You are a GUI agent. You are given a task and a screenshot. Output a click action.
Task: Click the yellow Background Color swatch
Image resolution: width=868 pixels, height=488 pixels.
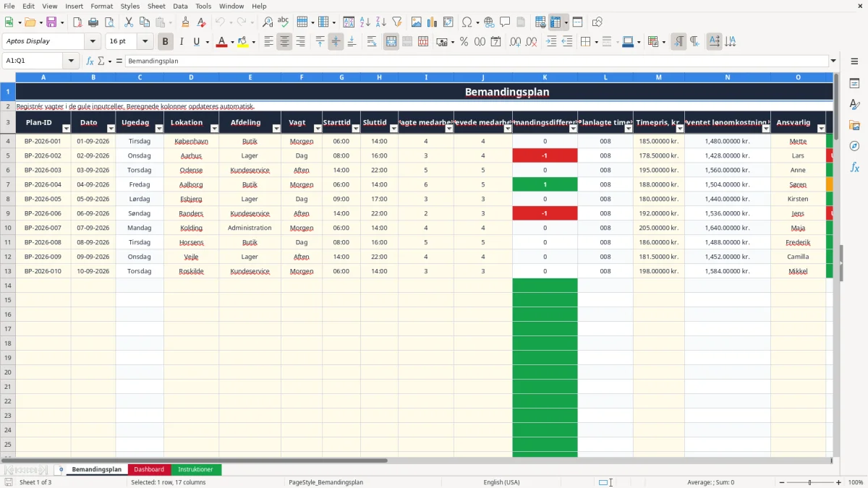click(243, 42)
